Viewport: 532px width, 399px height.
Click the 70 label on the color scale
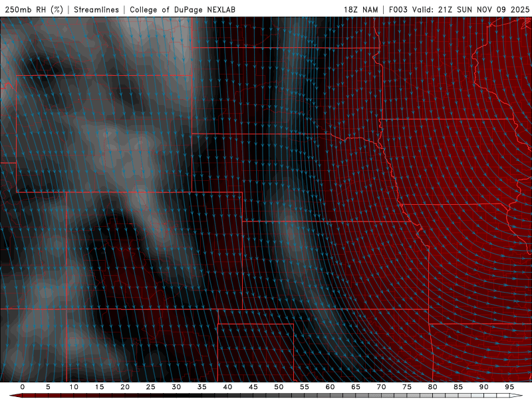(381, 387)
